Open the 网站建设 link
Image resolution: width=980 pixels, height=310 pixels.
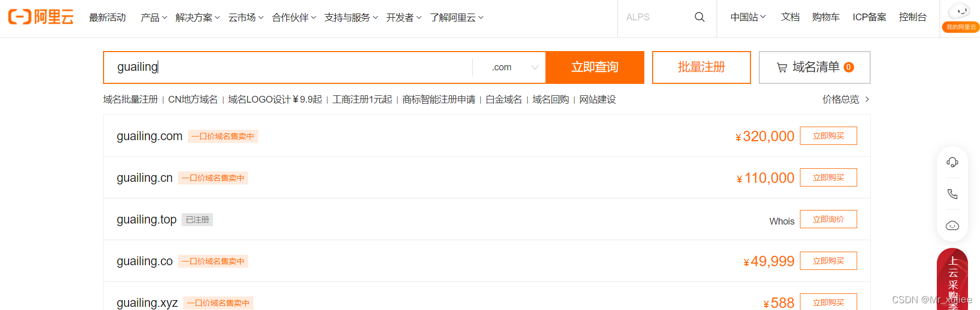(x=597, y=100)
